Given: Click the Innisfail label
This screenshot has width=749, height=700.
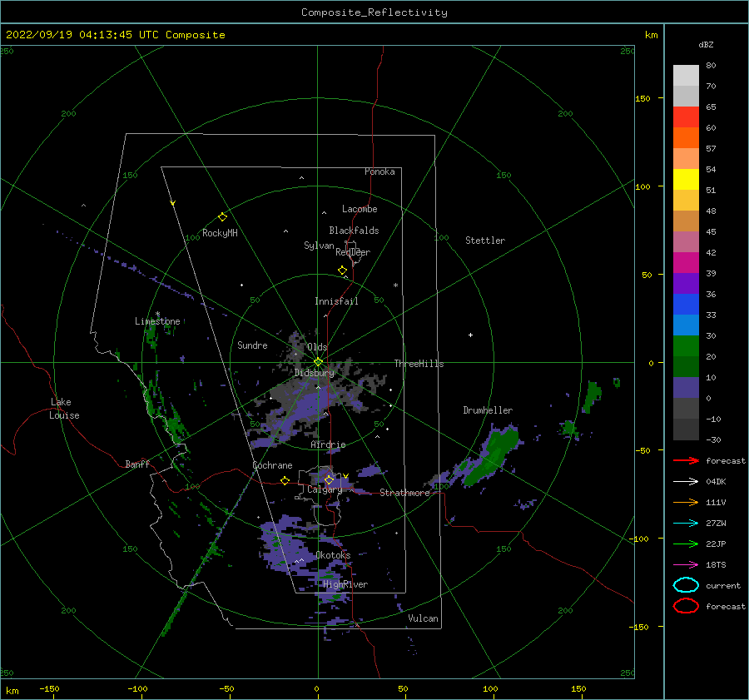Looking at the screenshot, I should (x=336, y=301).
